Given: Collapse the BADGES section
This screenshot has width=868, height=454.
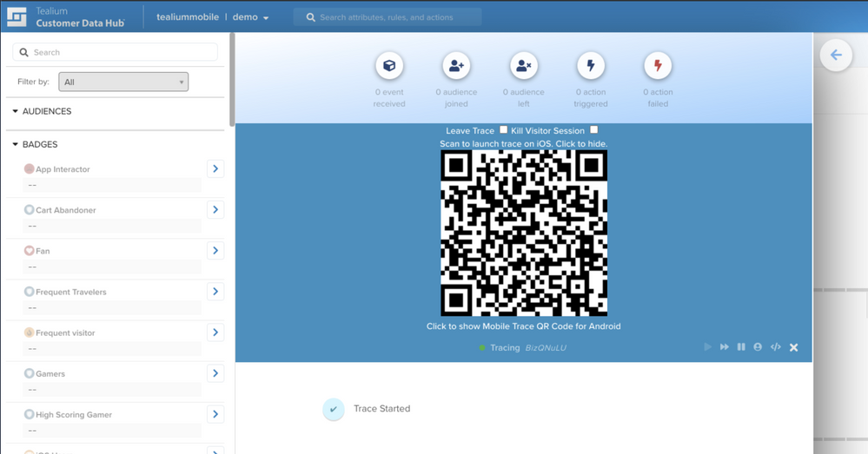Looking at the screenshot, I should click(x=16, y=144).
